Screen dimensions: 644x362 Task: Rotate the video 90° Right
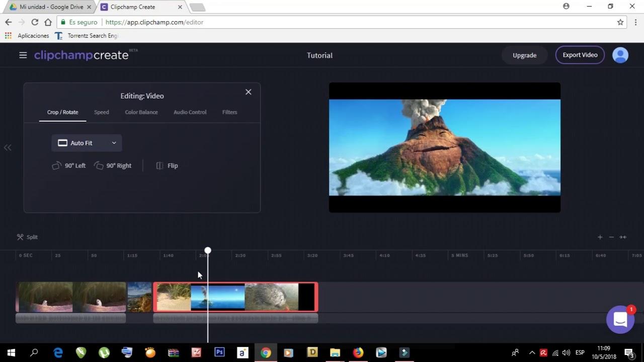pyautogui.click(x=113, y=165)
